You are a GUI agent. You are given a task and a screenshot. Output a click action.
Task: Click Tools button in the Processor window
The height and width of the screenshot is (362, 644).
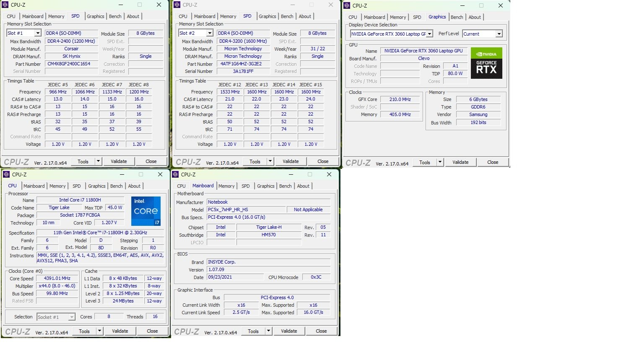(84, 331)
